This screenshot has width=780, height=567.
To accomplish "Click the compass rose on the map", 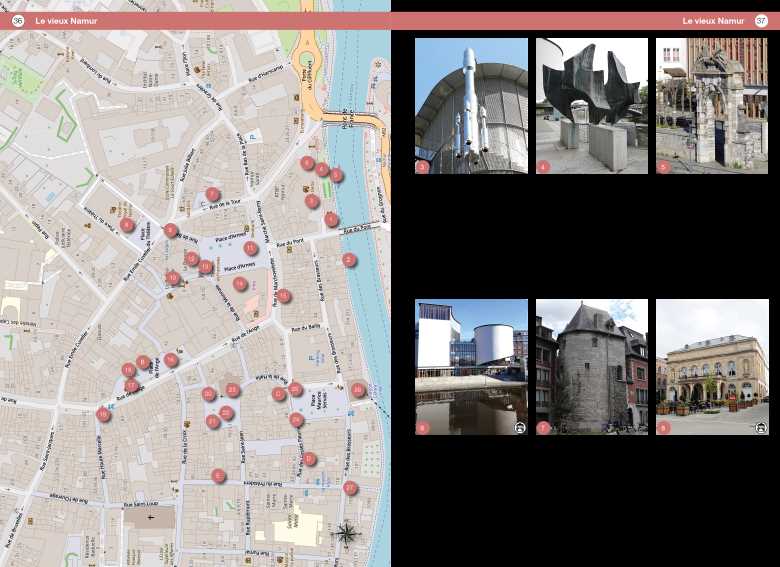I will 346,533.
